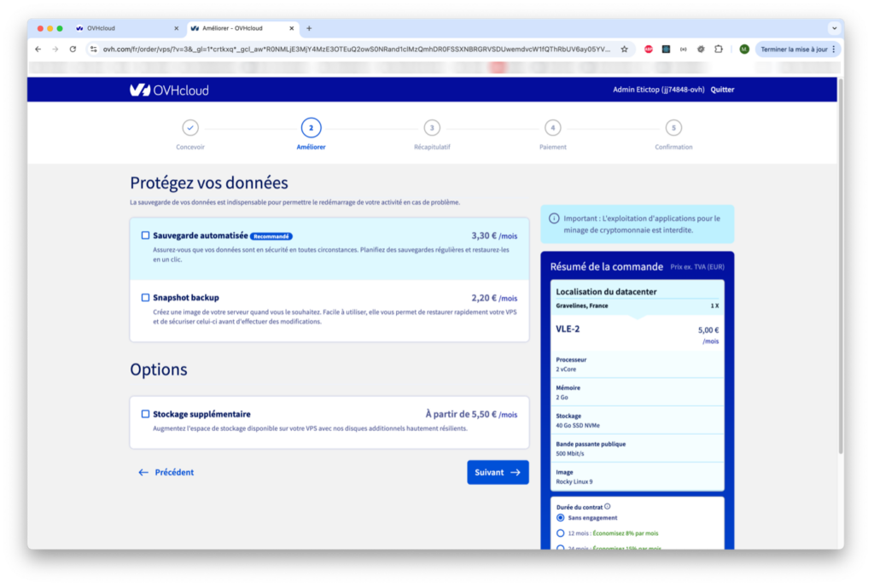
Task: Open the Chrome three-dot menu
Action: 834,49
